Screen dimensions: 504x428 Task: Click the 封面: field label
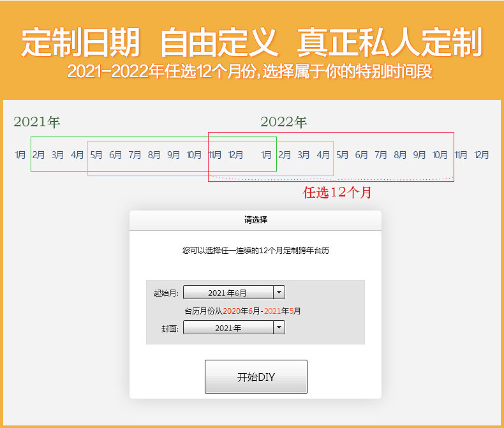tap(170, 328)
